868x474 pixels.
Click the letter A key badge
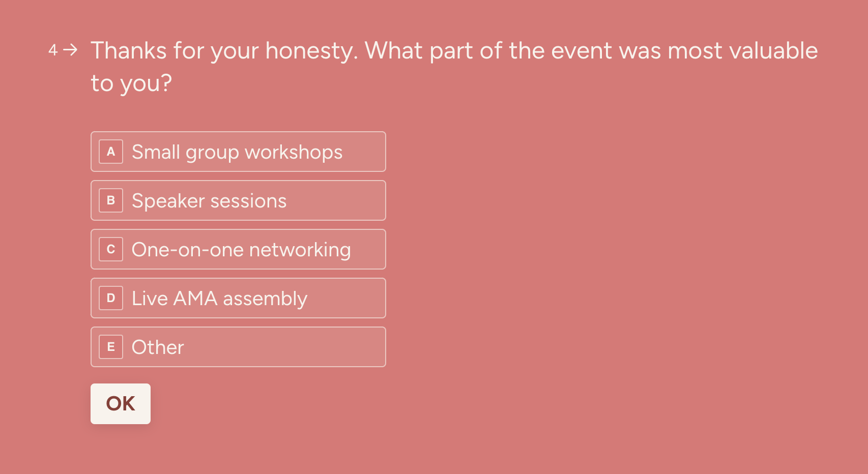[111, 152]
